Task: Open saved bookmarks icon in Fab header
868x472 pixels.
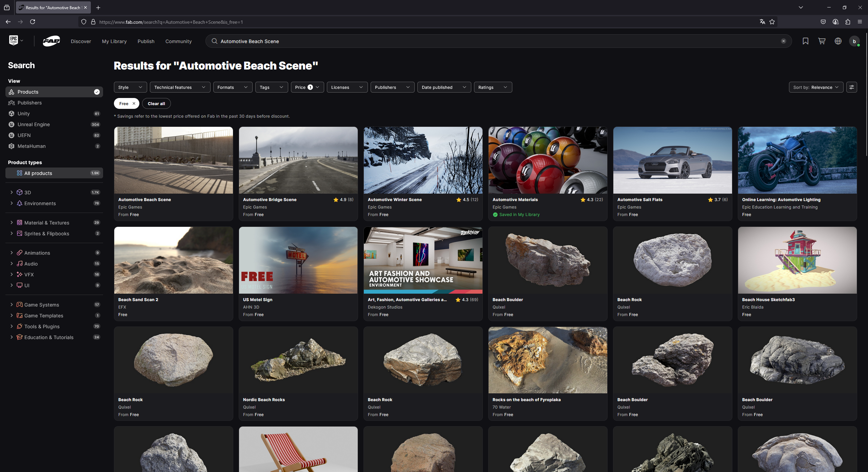Action: click(x=805, y=41)
